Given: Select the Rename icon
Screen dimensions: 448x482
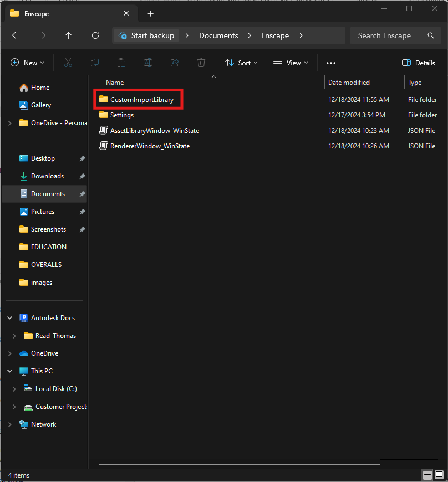Looking at the screenshot, I should pyautogui.click(x=147, y=63).
